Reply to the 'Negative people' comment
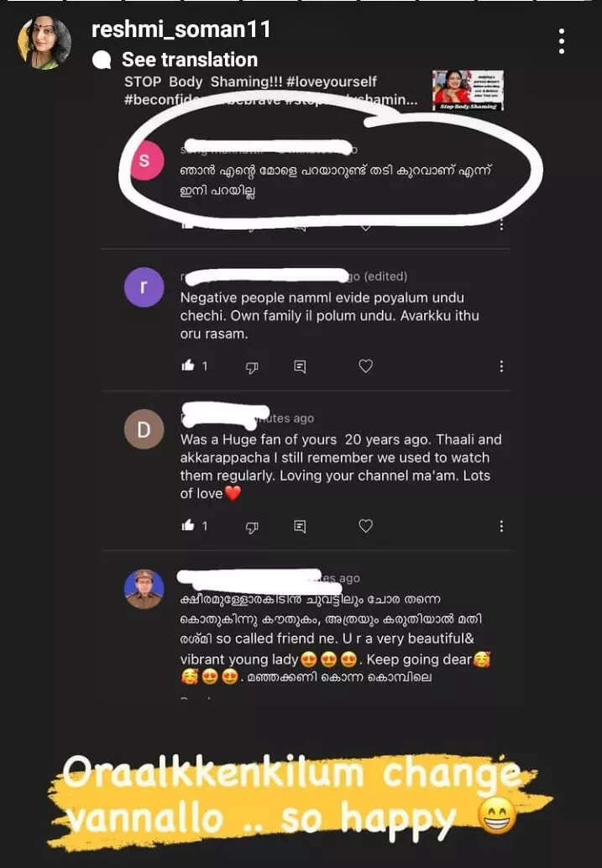 click(x=300, y=366)
